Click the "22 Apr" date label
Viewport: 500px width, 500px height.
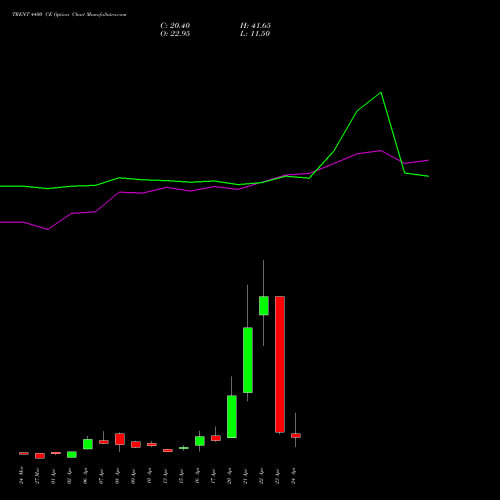click(261, 476)
